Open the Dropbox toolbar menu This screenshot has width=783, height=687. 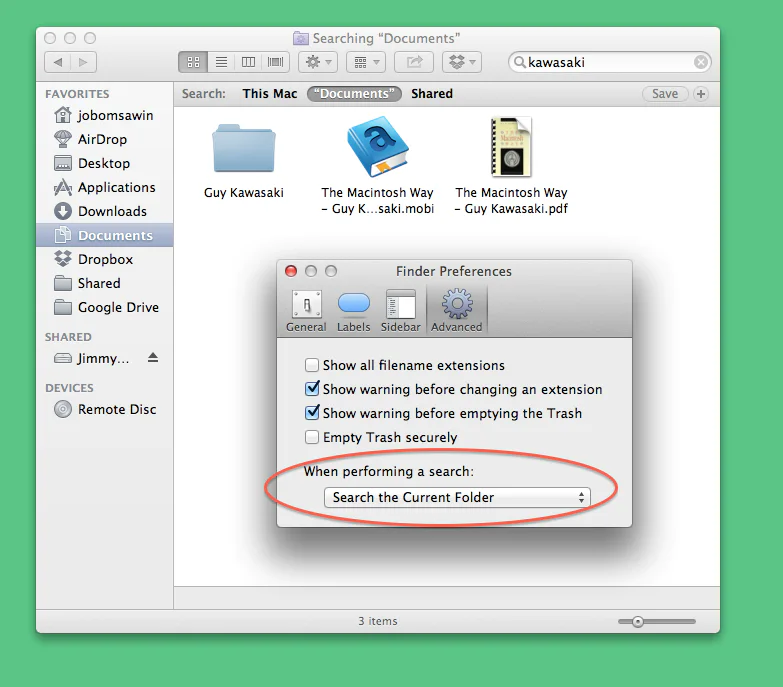click(462, 62)
